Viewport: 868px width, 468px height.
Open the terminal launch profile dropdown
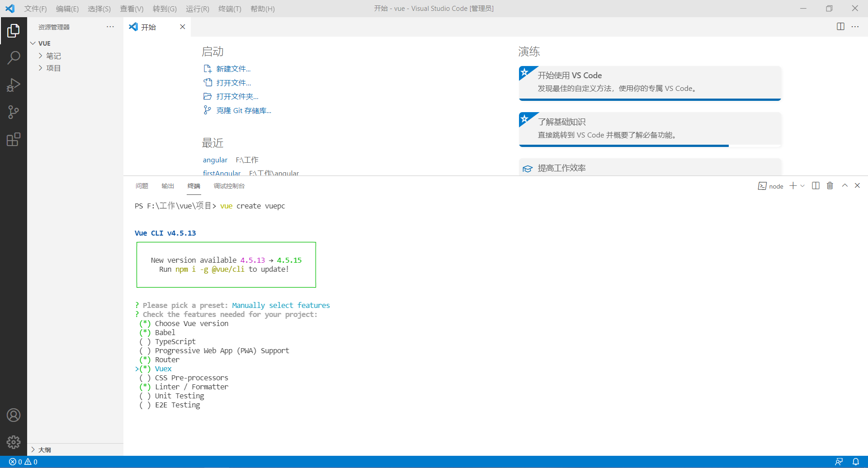(802, 186)
